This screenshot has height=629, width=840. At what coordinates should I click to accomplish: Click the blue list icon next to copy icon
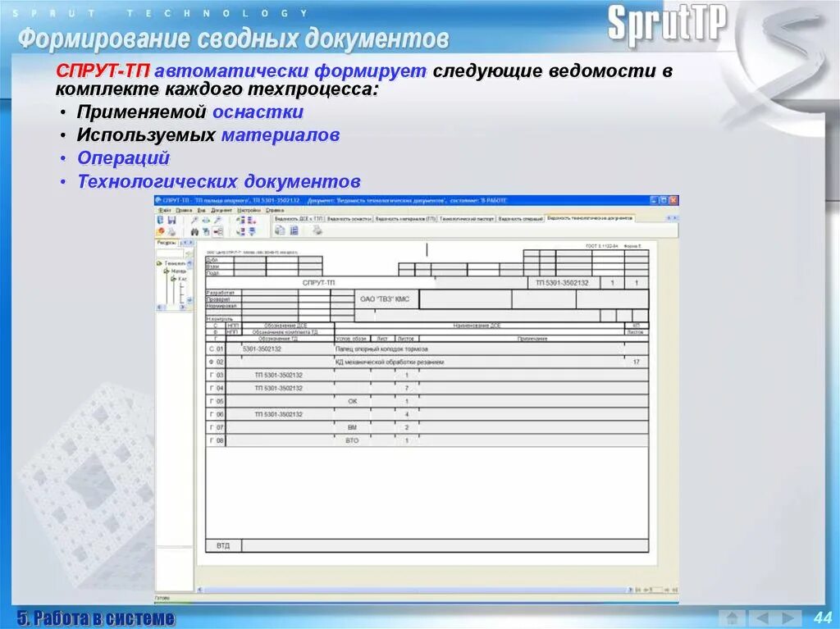tap(294, 230)
